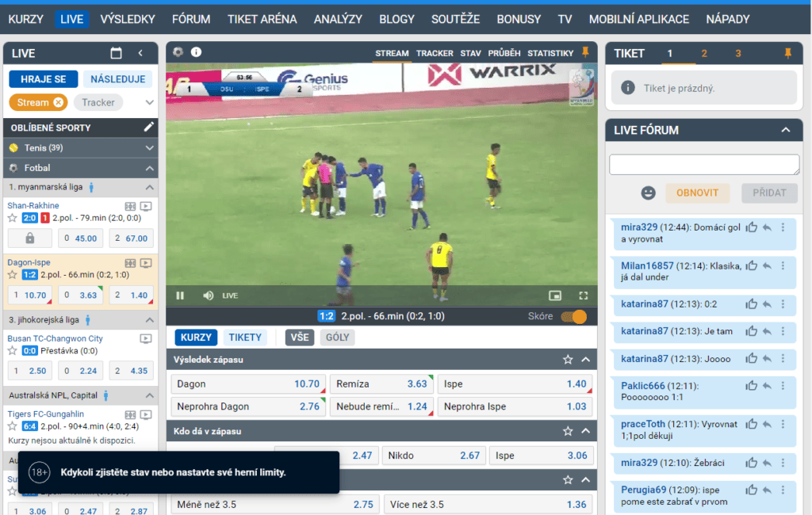Collapse 1. myanmarská liga group
The width and height of the screenshot is (812, 515).
tap(149, 187)
